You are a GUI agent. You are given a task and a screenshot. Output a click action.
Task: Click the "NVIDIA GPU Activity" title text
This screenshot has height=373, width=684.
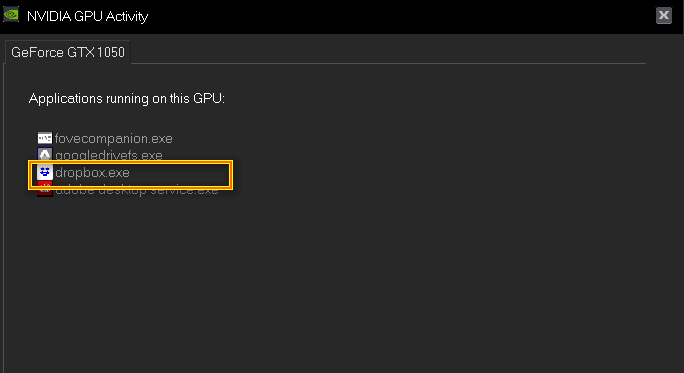[x=87, y=16]
